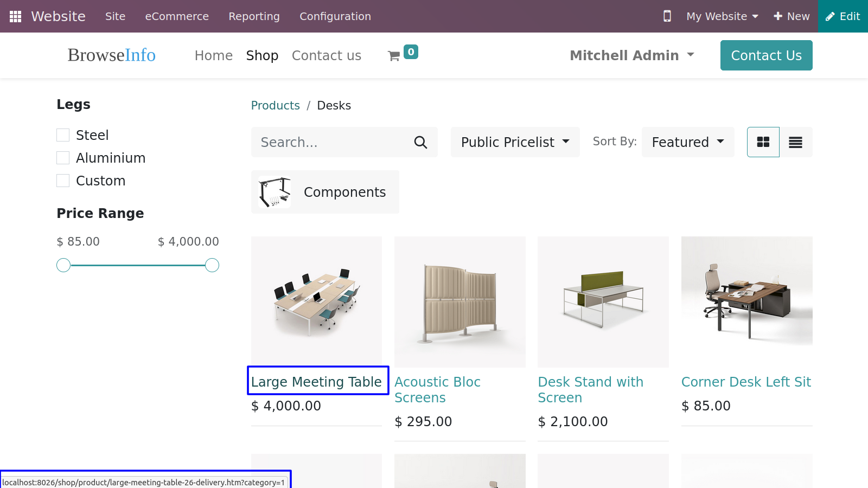Image resolution: width=868 pixels, height=488 pixels.
Task: Click Desk Stand with Screen image
Action: tap(603, 302)
